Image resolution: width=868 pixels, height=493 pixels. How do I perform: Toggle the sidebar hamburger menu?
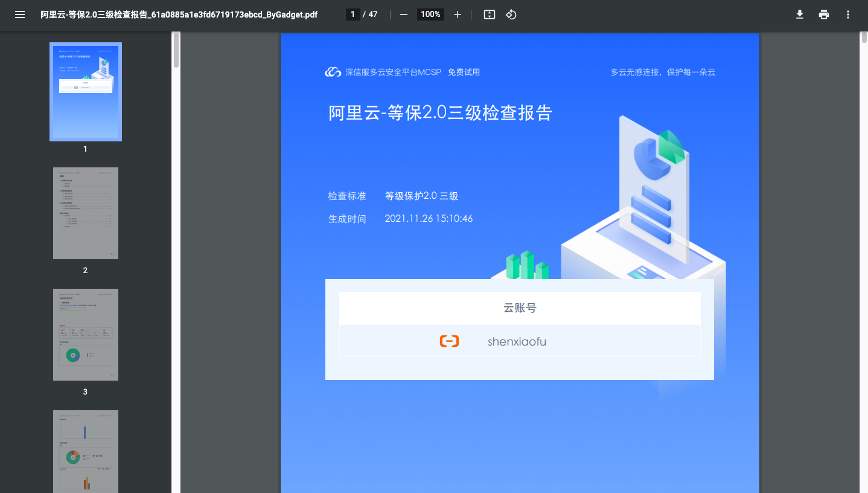tap(20, 14)
